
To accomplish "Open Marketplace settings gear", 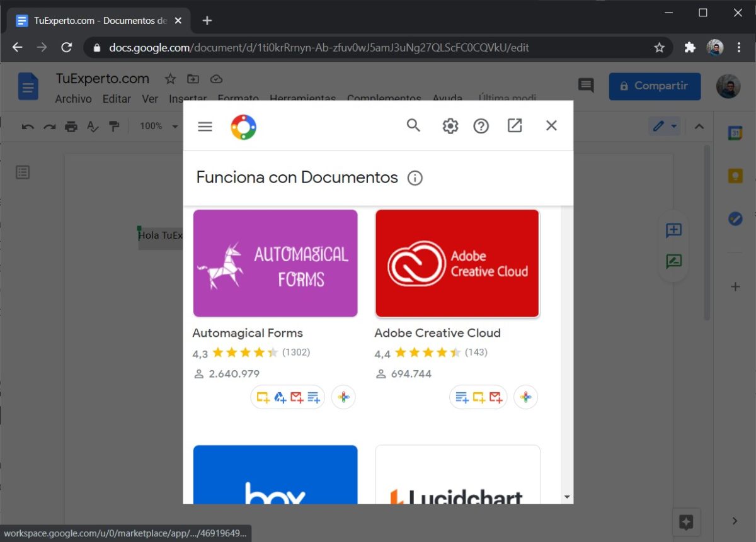I will 450,126.
